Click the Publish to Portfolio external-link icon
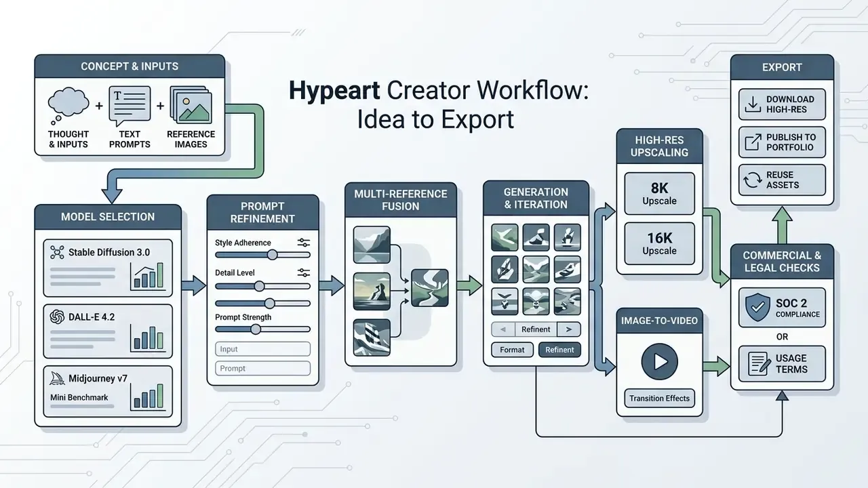Viewport: 868px width, 488px height. click(x=753, y=142)
